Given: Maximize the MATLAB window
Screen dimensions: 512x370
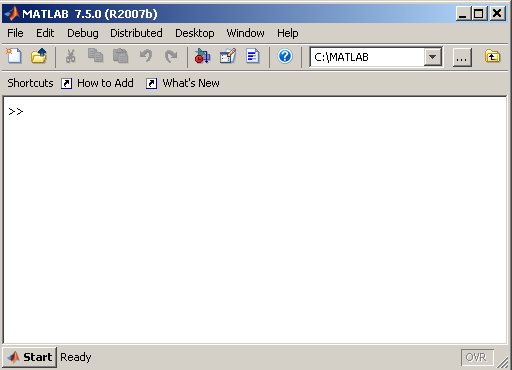Looking at the screenshot, I should click(479, 14).
